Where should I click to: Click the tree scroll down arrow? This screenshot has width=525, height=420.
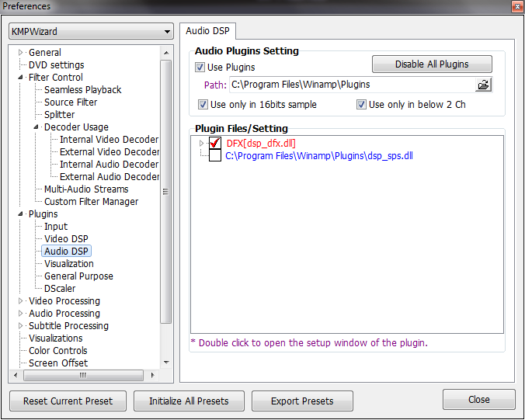[x=166, y=363]
